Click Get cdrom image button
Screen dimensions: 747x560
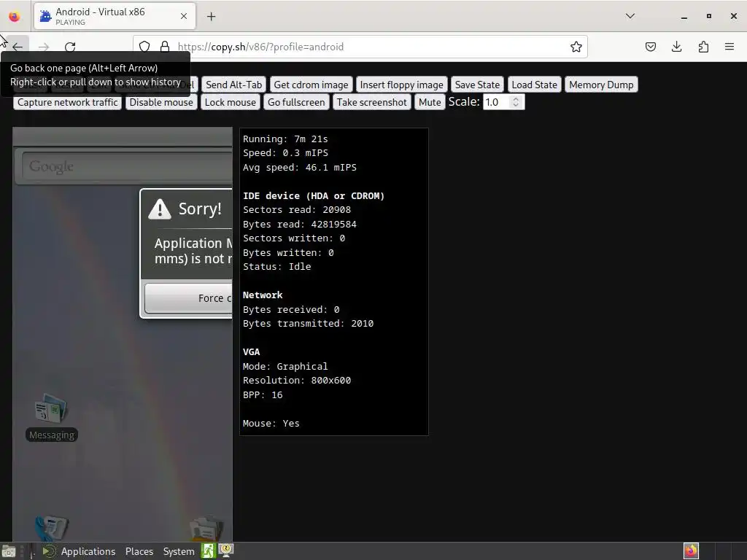[x=311, y=85]
